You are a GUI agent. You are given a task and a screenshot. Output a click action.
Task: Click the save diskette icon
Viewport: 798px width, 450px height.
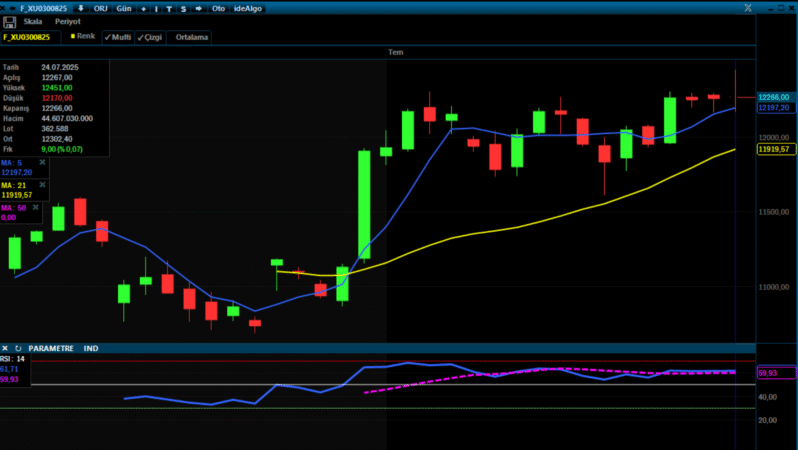coord(10,22)
